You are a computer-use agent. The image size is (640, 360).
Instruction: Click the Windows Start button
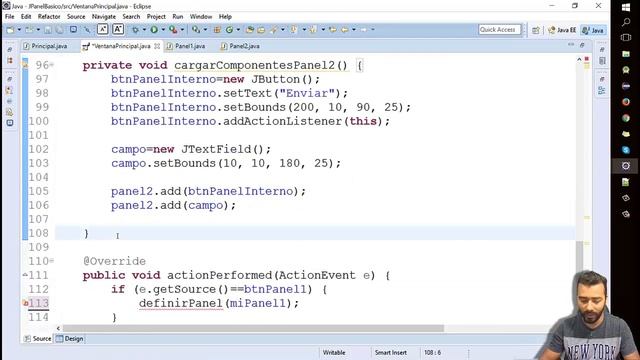626,7
